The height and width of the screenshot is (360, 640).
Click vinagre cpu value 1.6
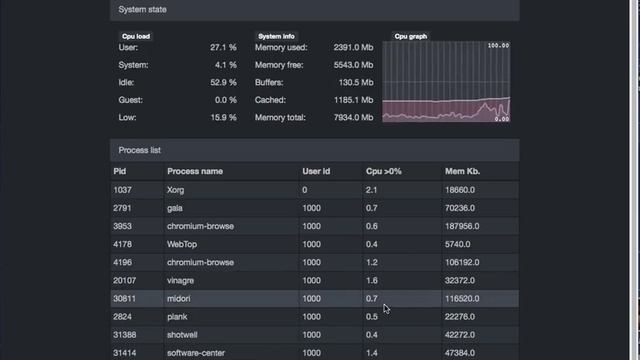pyautogui.click(x=371, y=280)
